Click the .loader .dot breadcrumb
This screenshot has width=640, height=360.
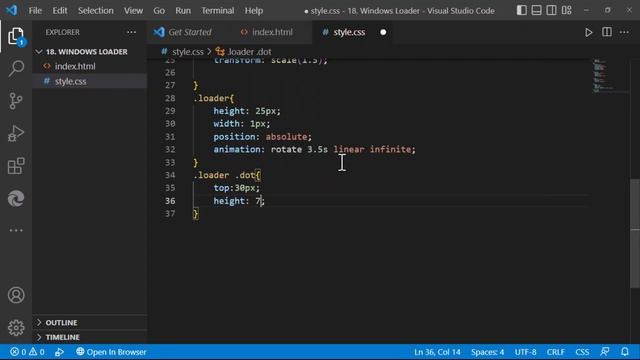tap(243, 52)
